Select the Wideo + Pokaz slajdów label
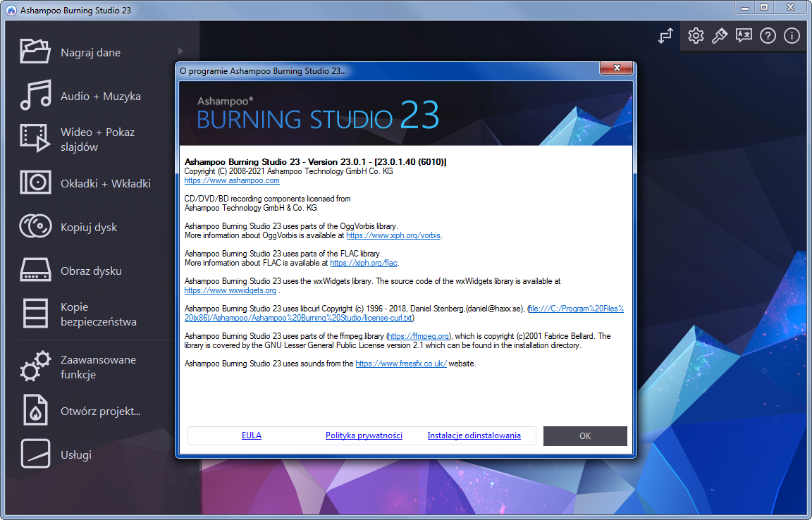This screenshot has width=812, height=520. (97, 140)
